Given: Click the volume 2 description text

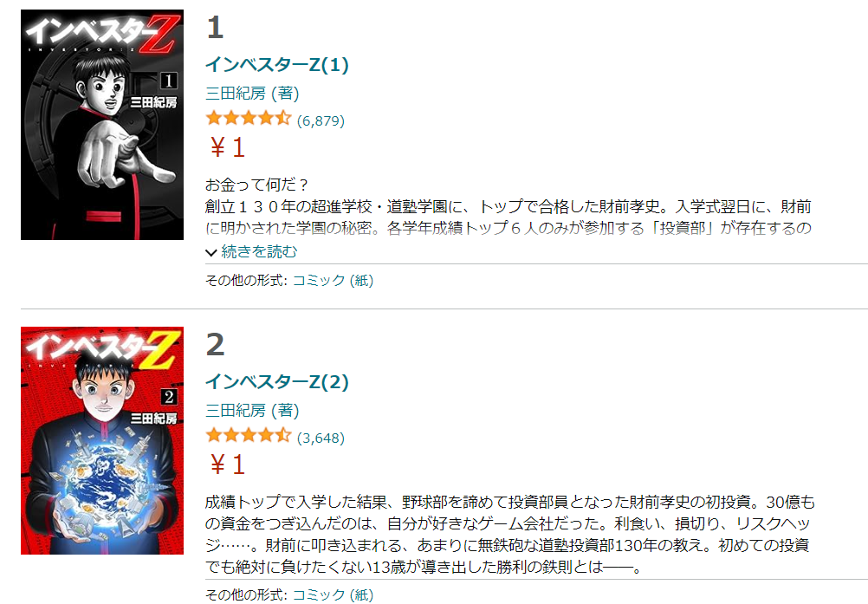Looking at the screenshot, I should (x=510, y=535).
